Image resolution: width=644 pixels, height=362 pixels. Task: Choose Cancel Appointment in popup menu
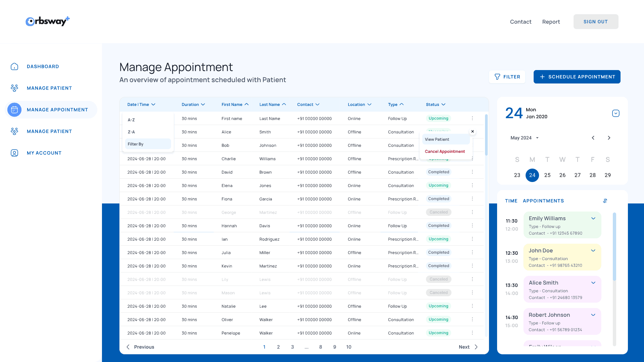click(446, 152)
